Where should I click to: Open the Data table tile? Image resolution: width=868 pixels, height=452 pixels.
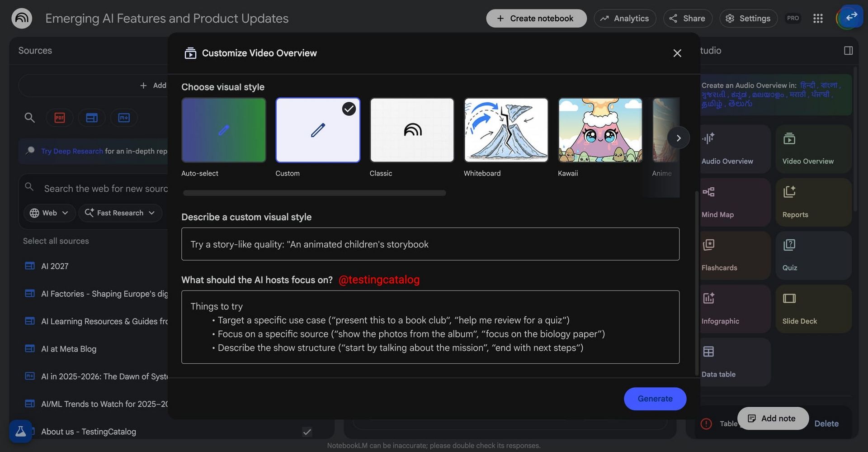pyautogui.click(x=735, y=362)
